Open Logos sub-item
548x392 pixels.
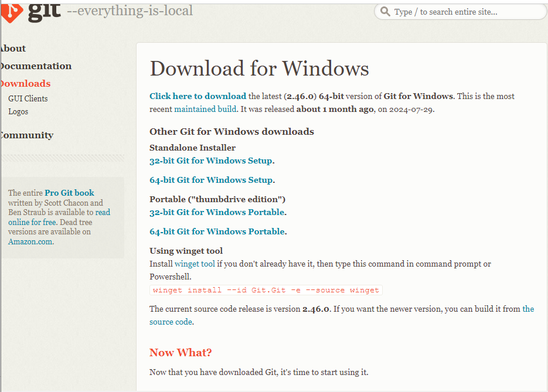click(x=18, y=111)
